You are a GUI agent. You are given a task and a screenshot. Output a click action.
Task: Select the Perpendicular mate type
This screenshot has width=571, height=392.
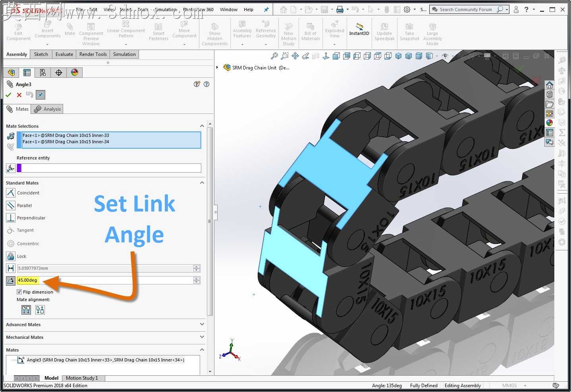pyautogui.click(x=11, y=218)
